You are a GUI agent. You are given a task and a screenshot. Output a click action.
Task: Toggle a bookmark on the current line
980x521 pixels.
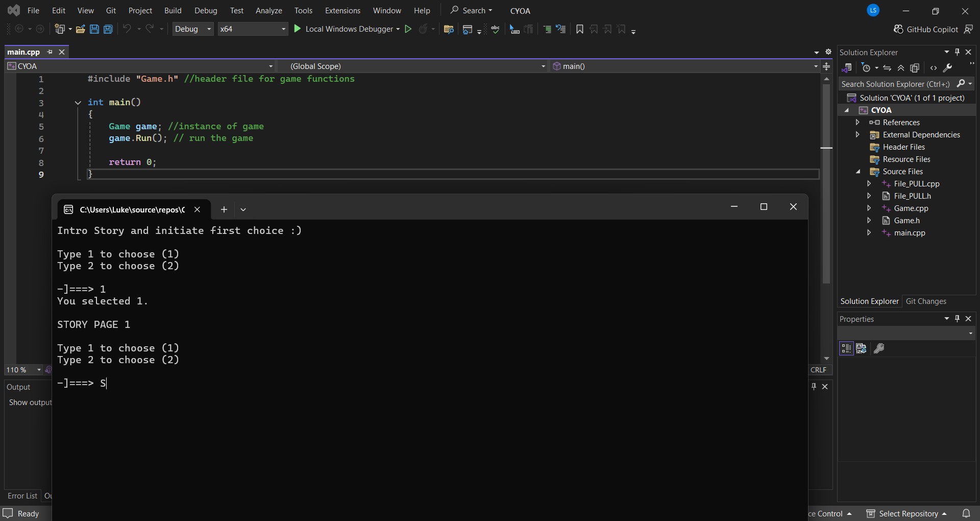[580, 29]
